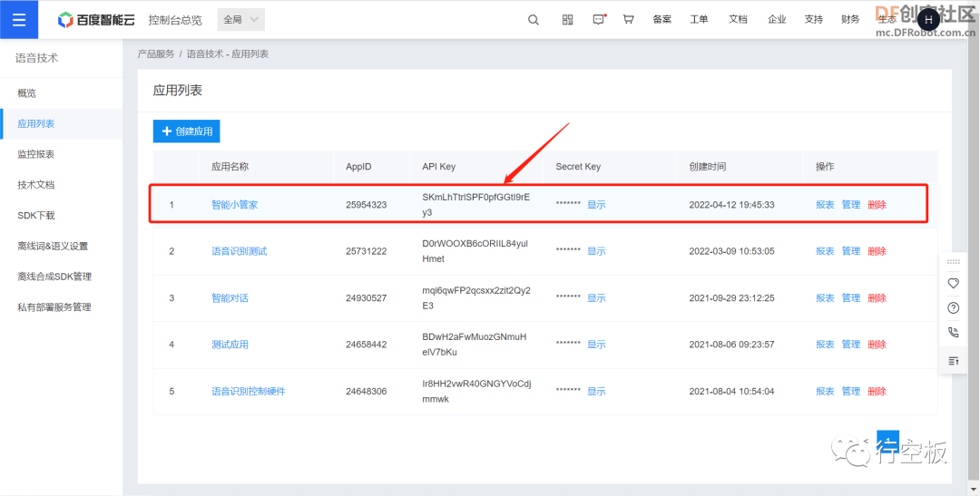Screen dimensions: 980x496
Task: Click the question mark help icon
Action: (x=953, y=307)
